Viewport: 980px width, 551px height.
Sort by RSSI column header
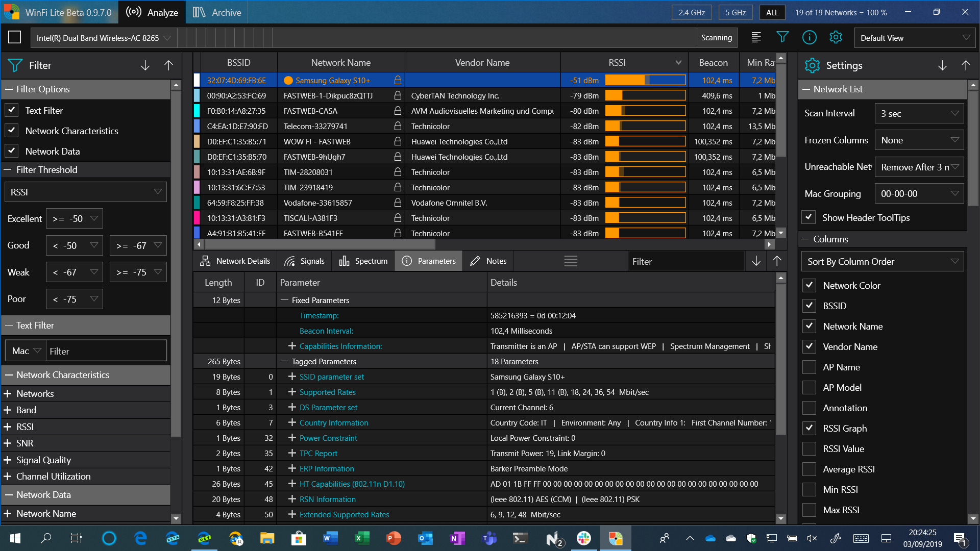click(x=624, y=62)
